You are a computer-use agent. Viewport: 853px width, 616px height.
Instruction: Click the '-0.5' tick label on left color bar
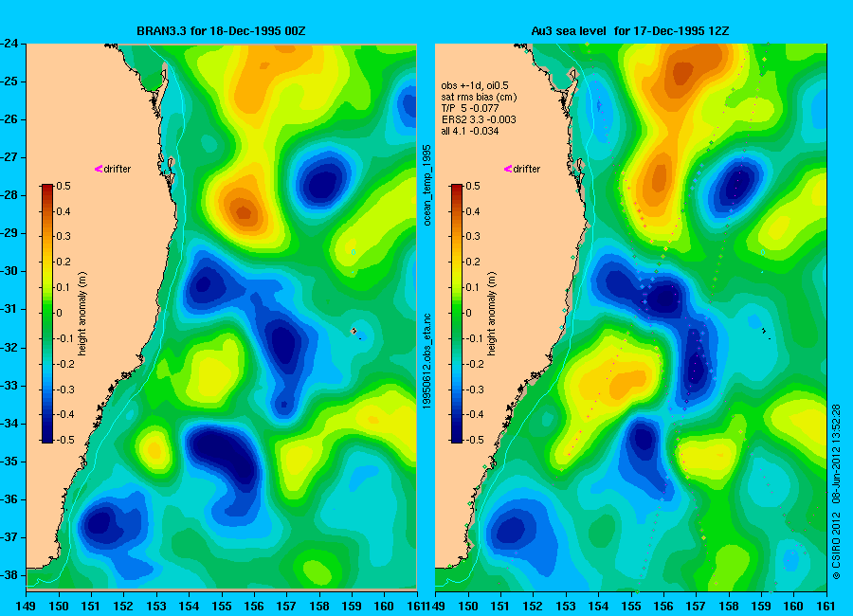65,440
